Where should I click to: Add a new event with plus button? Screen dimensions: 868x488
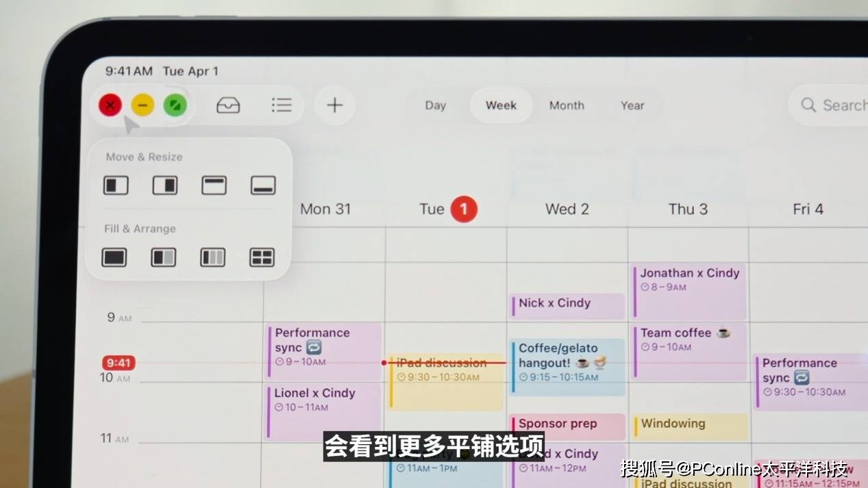click(x=334, y=105)
